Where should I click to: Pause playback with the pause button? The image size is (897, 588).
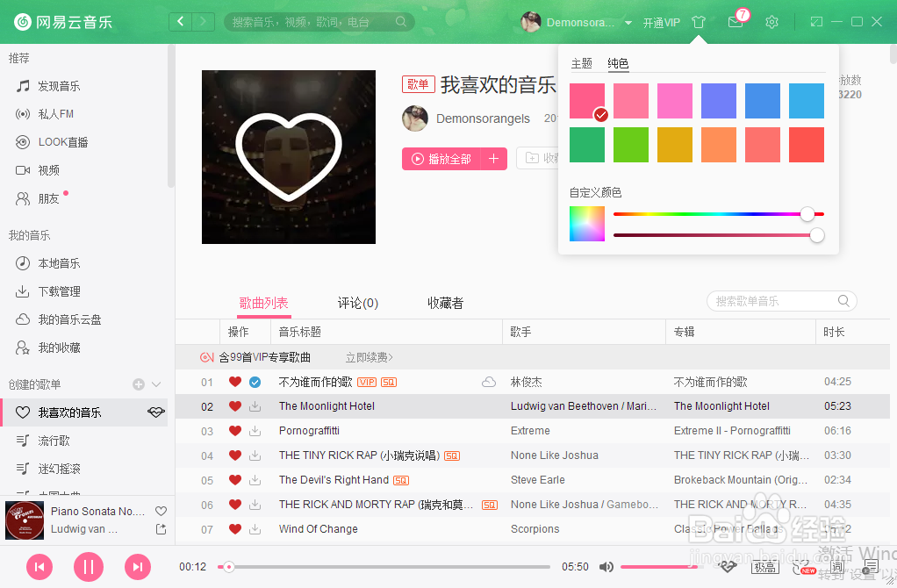89,567
